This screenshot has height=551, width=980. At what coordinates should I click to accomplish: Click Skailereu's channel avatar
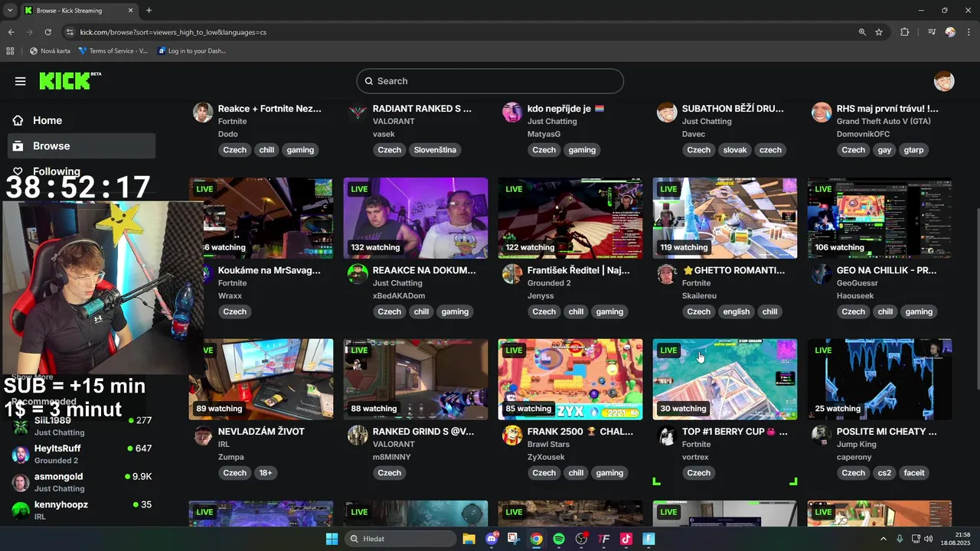click(667, 273)
